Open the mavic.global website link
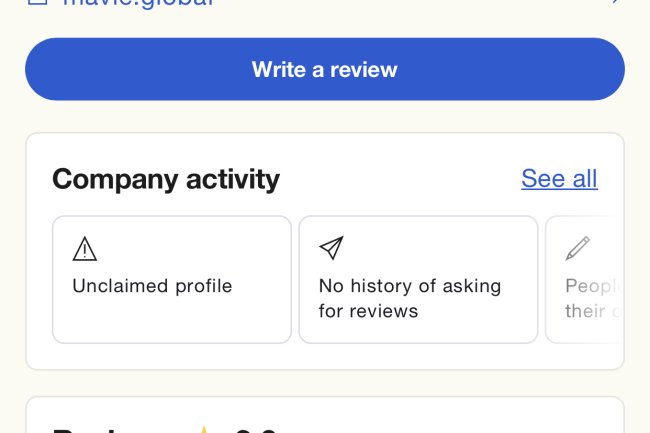This screenshot has width=650, height=433. [x=140, y=3]
